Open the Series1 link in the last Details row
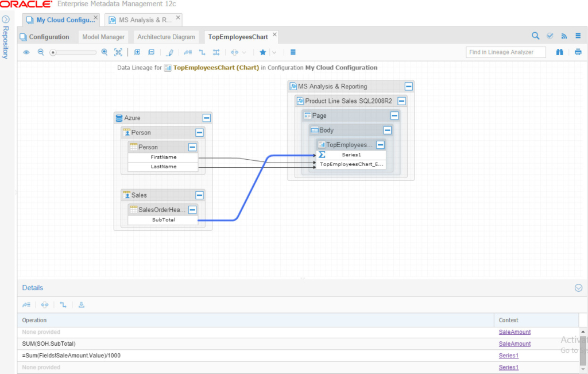The height and width of the screenshot is (374, 588). click(x=509, y=367)
